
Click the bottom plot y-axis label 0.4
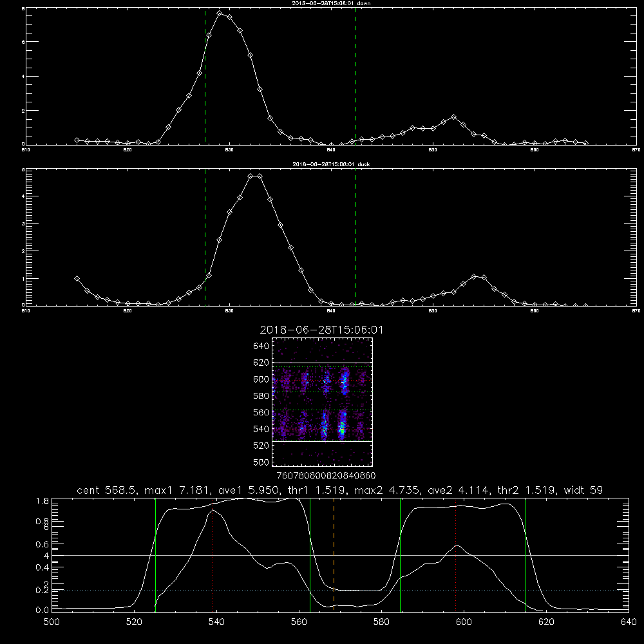42,567
